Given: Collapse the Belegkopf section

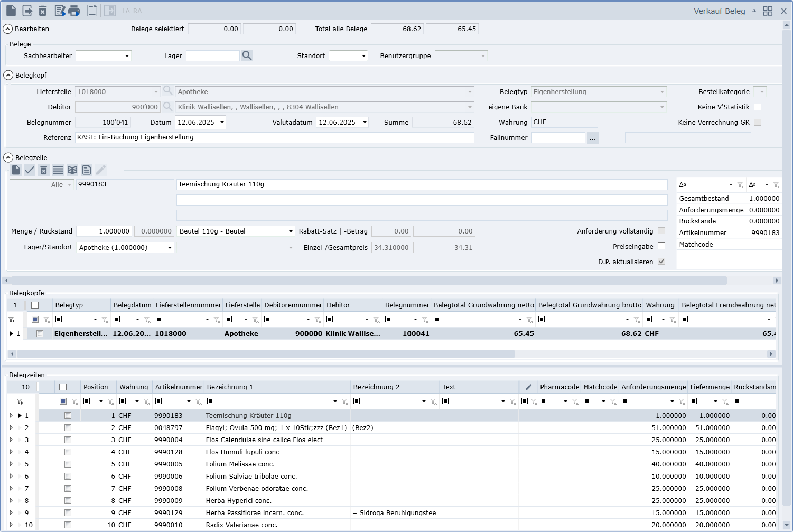Looking at the screenshot, I should point(8,75).
